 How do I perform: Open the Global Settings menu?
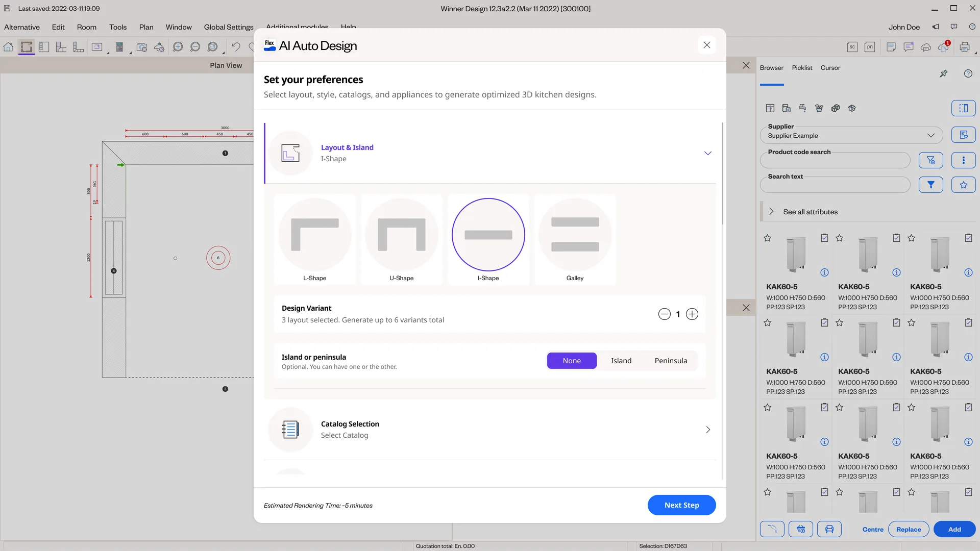click(229, 27)
